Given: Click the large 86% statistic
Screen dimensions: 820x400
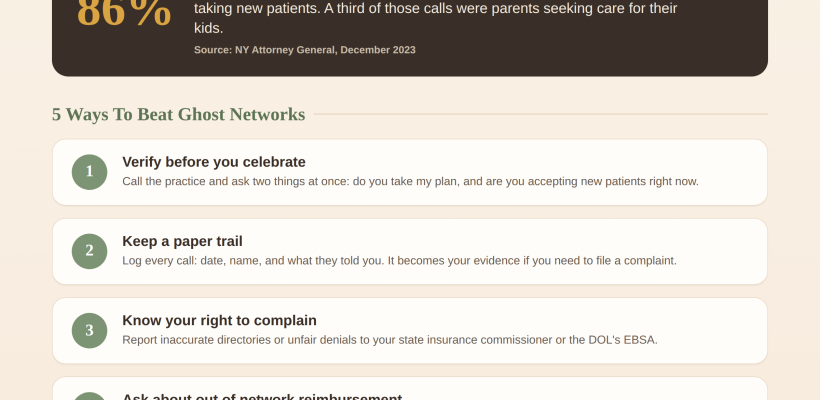Looking at the screenshot, I should pyautogui.click(x=124, y=12).
